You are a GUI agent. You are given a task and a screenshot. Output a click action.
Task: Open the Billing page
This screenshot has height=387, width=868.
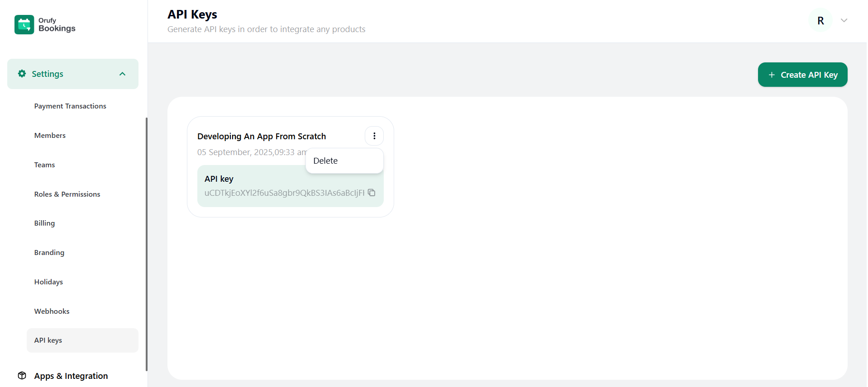tap(44, 223)
